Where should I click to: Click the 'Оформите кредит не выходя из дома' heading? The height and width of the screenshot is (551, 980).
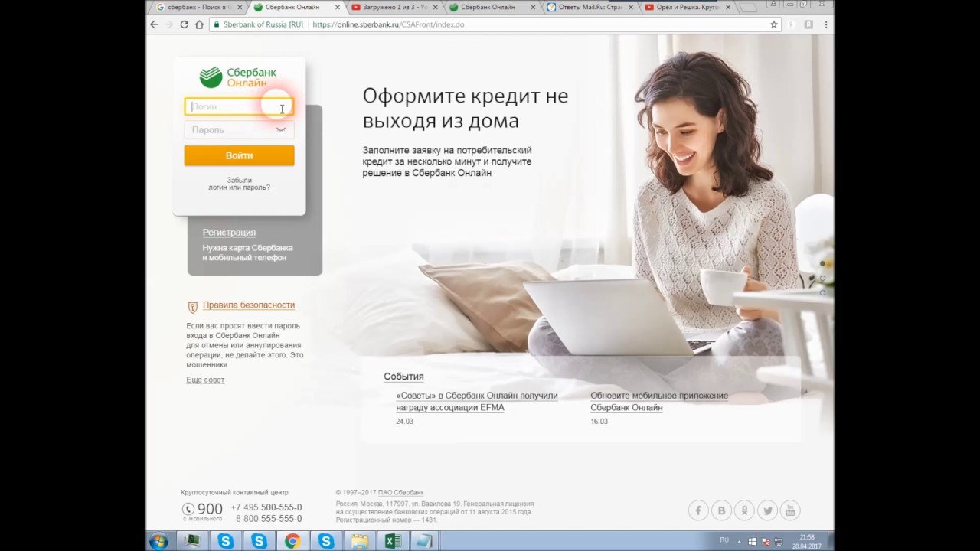(465, 109)
